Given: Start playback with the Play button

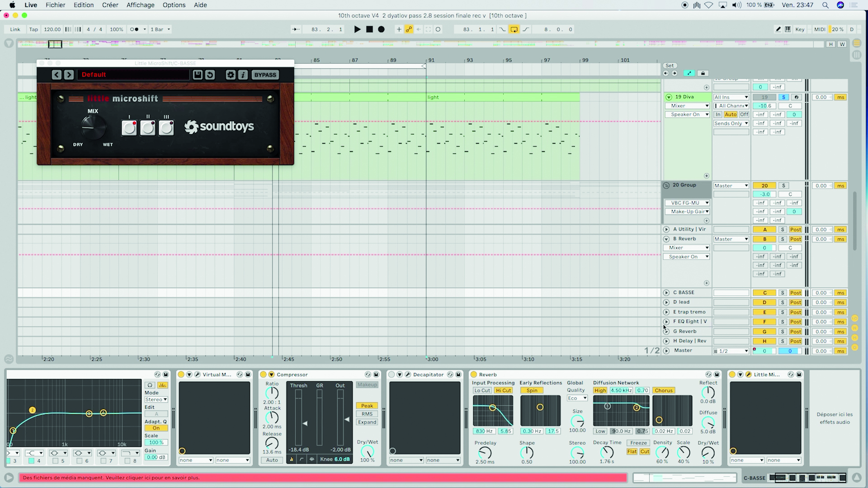Looking at the screenshot, I should click(357, 29).
